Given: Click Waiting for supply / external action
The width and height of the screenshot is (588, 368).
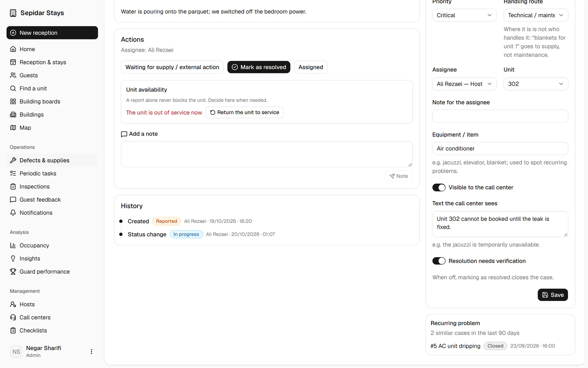Looking at the screenshot, I should point(172,67).
